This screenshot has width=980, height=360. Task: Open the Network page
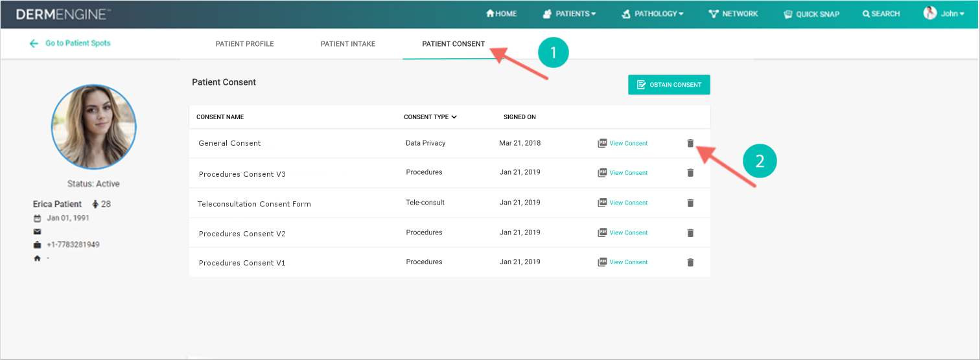click(733, 14)
